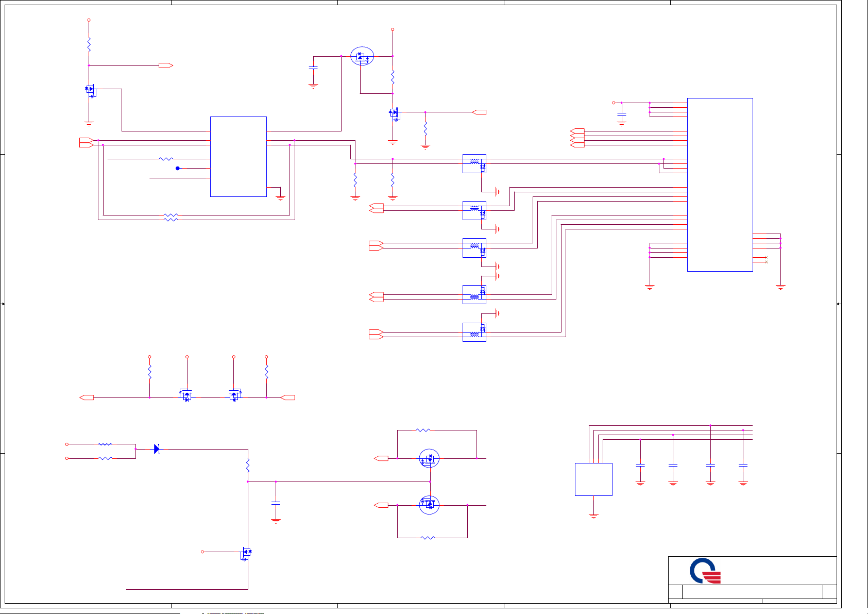The height and width of the screenshot is (614, 868).
Task: Click the output port fed by the top-left pull-up resistor
Action: [165, 65]
